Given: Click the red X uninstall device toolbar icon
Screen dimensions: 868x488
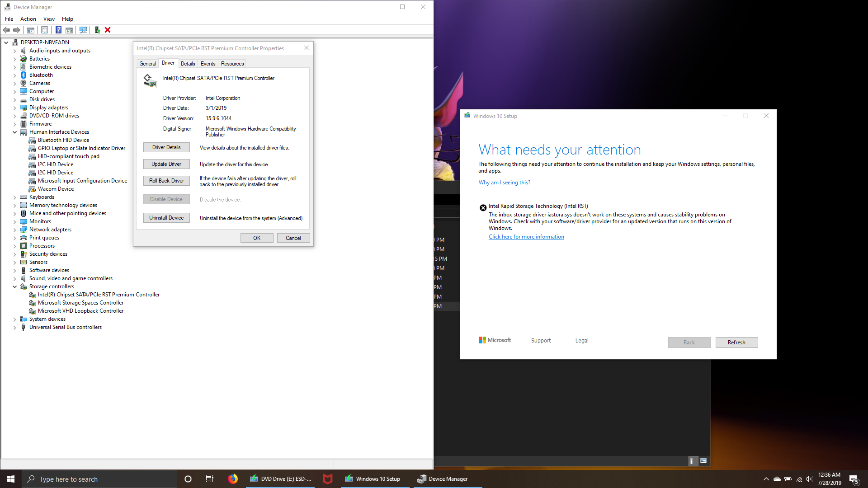Looking at the screenshot, I should (108, 30).
